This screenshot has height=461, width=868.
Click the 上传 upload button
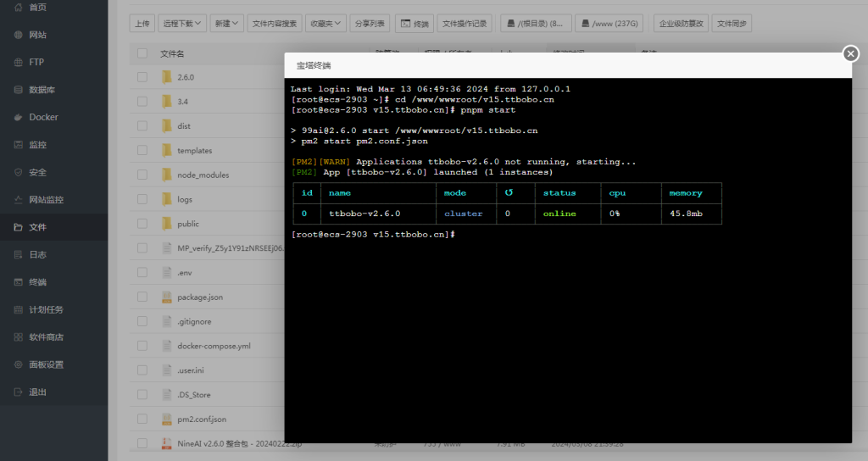(x=142, y=23)
